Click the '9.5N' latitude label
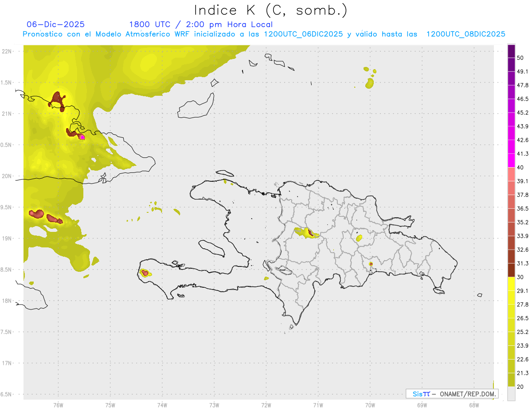532x411 pixels. tap(7, 207)
